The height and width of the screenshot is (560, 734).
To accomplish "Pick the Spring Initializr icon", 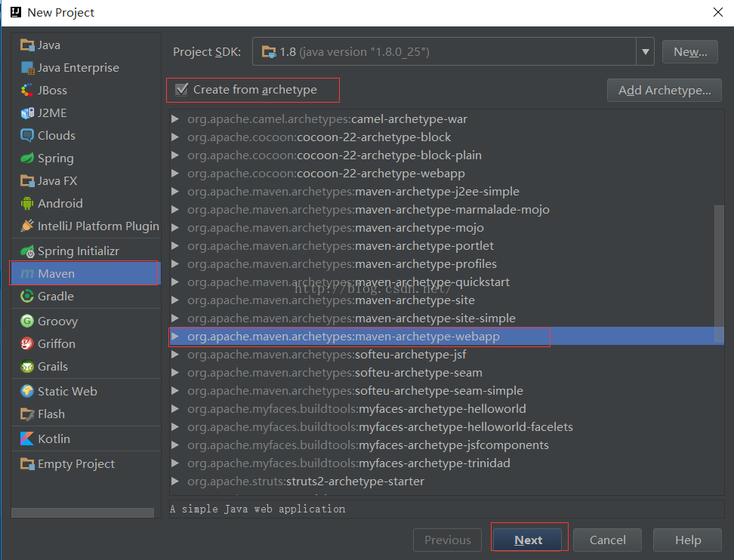I will coord(27,251).
